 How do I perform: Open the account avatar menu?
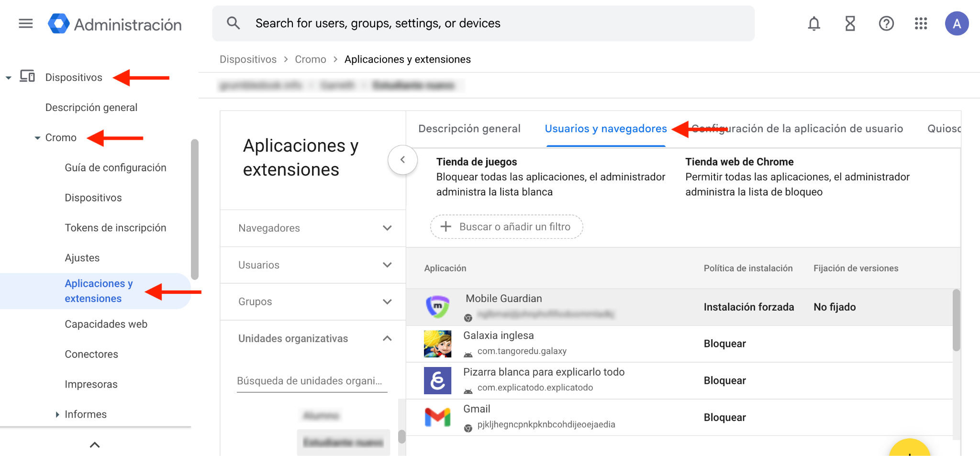tap(957, 23)
